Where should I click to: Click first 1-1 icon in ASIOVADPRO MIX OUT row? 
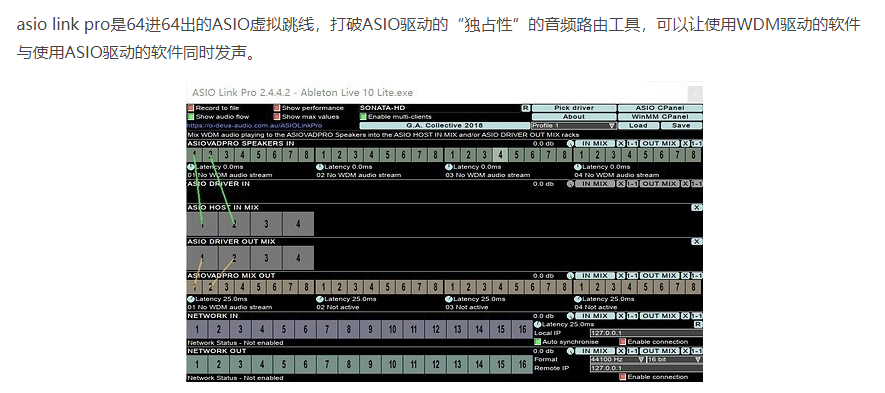632,276
